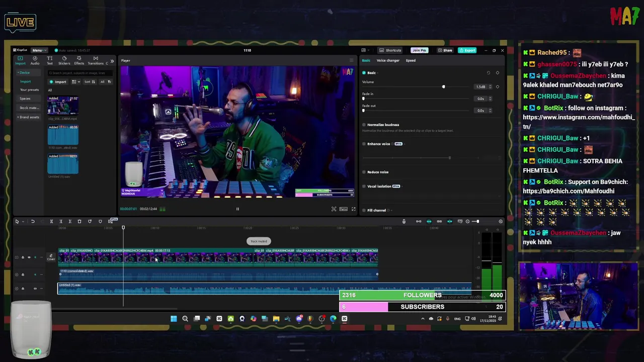644x362 pixels.
Task: Open the Transitions tab
Action: coord(96,60)
